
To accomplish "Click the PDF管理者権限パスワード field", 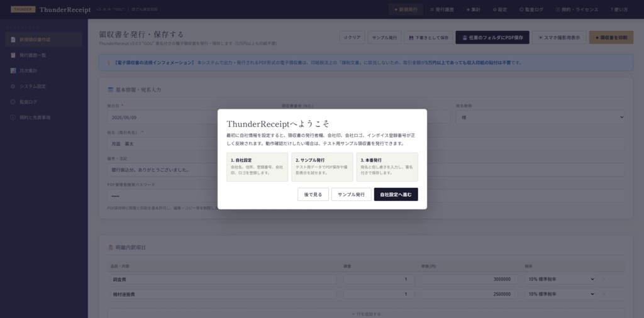I will coord(163,195).
